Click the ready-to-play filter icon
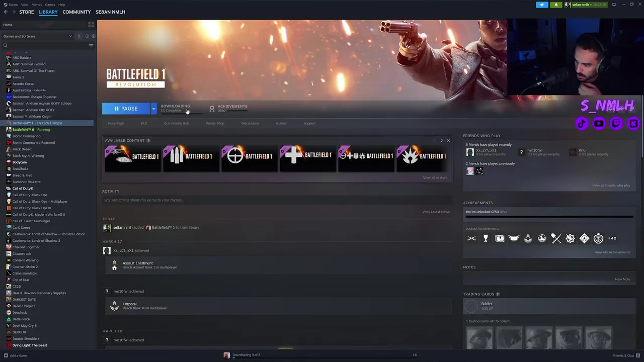Screen dimensions: 644x362 tap(93, 36)
